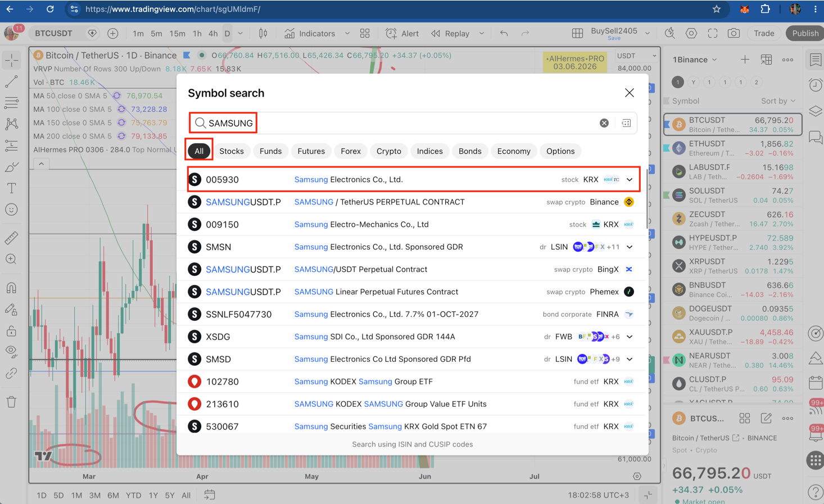Screen dimensions: 824x504
Task: Choose SAMSUNGUSDT.P on BingX
Action: (413, 269)
